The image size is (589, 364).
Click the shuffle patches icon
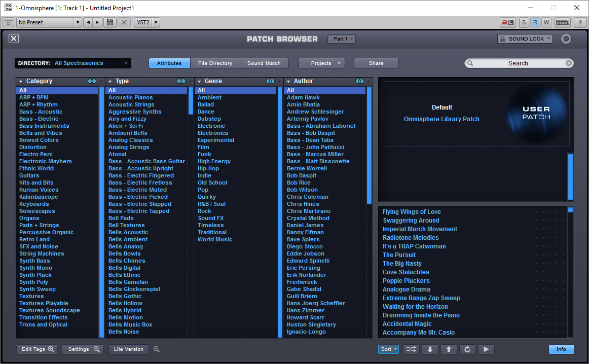click(411, 349)
